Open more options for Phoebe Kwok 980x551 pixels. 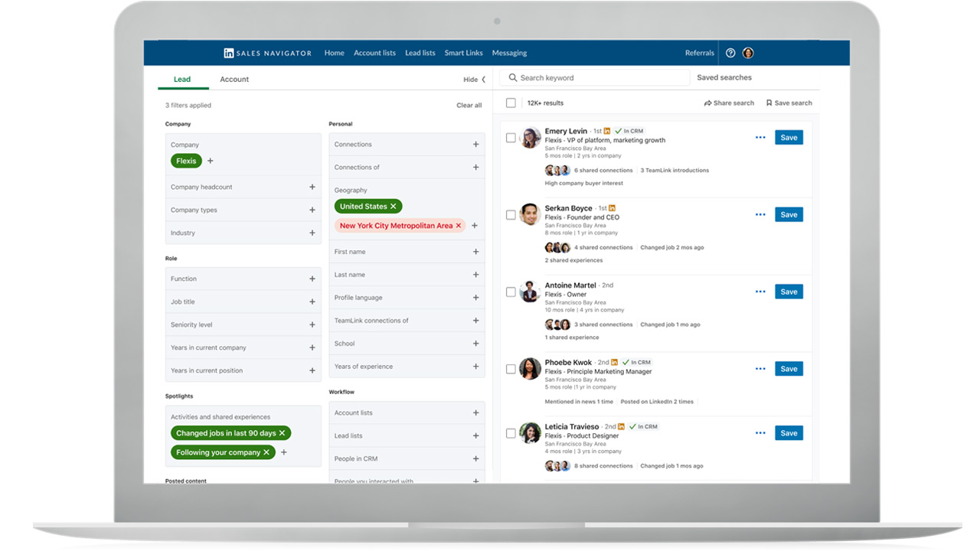click(x=760, y=369)
